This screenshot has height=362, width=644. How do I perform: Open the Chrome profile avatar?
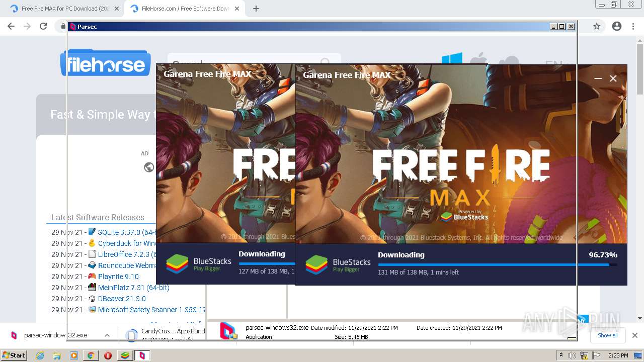pyautogui.click(x=617, y=26)
